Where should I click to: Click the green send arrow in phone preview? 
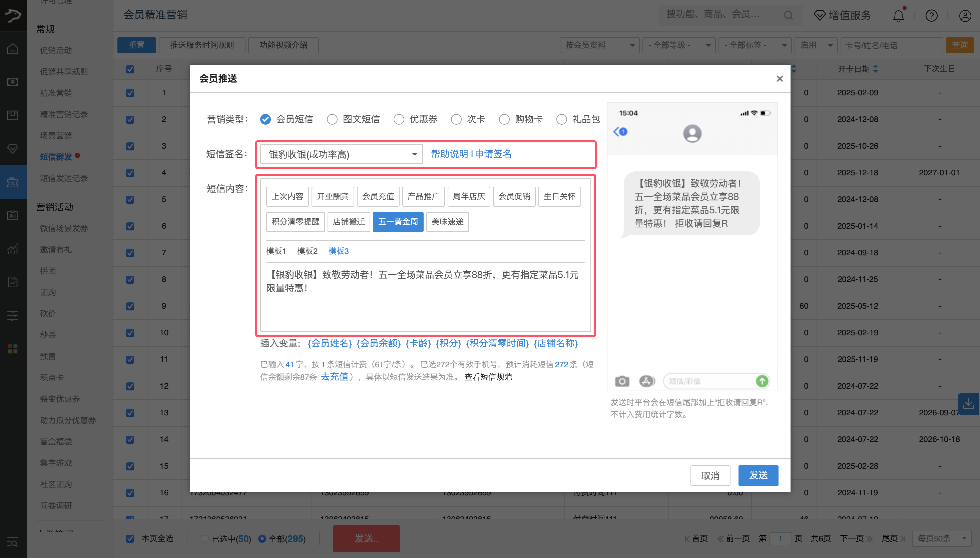pyautogui.click(x=762, y=381)
